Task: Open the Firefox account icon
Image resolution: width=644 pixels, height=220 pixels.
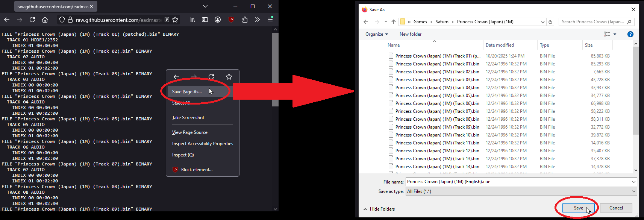Action: 218,20
